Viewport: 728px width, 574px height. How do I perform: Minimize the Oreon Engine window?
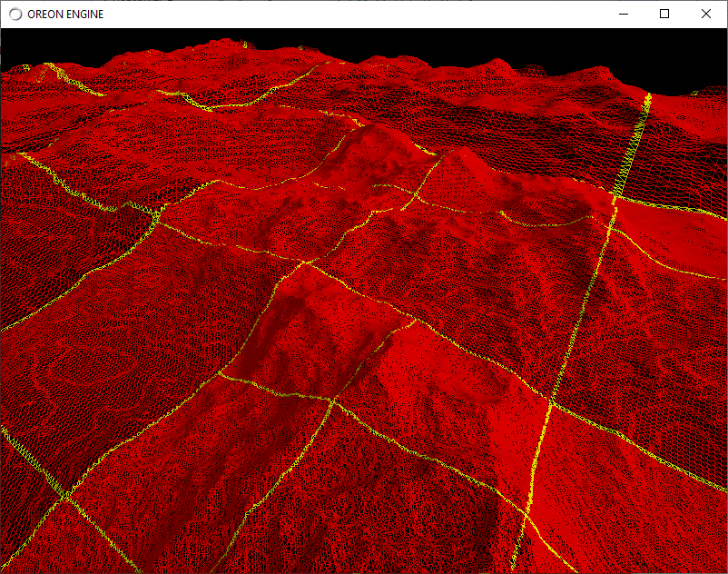[624, 14]
